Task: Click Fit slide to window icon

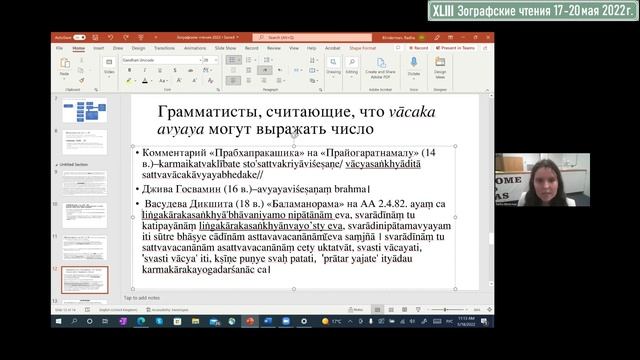Action: [489, 310]
